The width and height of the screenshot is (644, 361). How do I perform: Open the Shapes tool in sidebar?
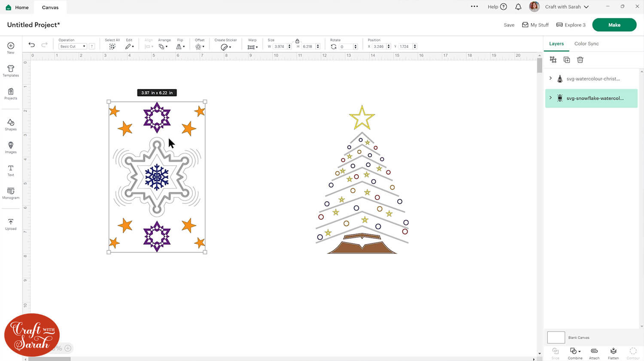pos(11,124)
